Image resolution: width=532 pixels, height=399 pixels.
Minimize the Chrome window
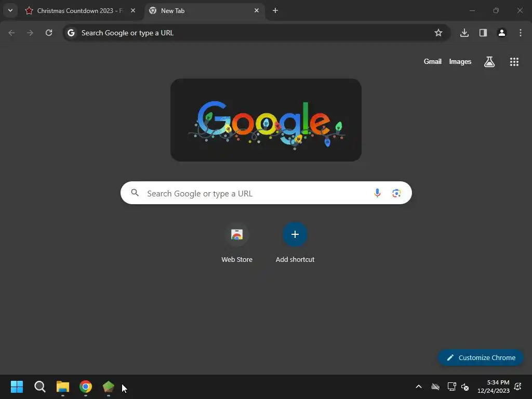472,10
